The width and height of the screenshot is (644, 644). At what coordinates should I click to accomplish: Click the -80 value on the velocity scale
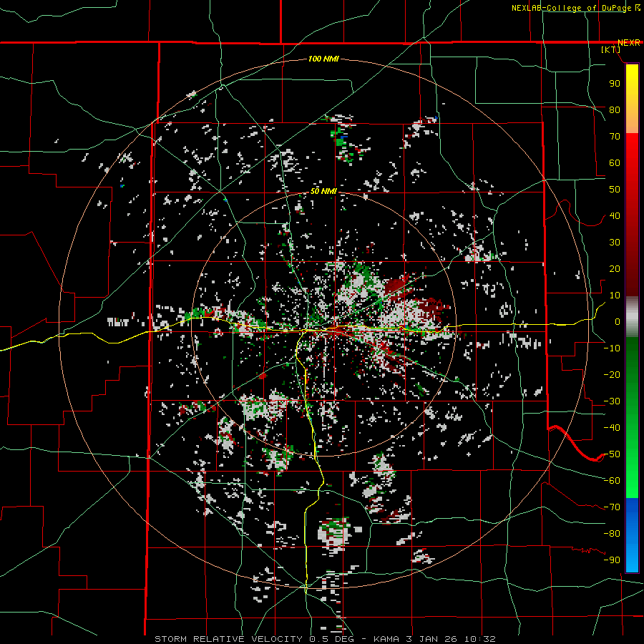click(612, 534)
